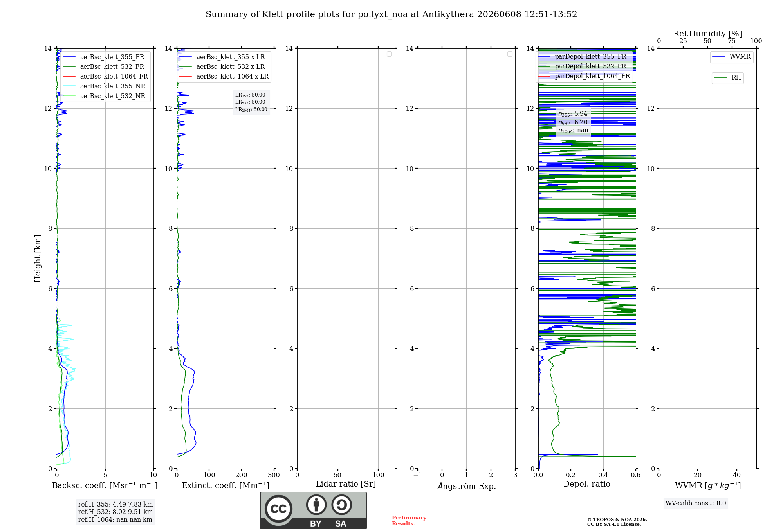Click tick label 0.6 on Depol. ratio axis
The height and width of the screenshot is (532, 783).
point(635,475)
